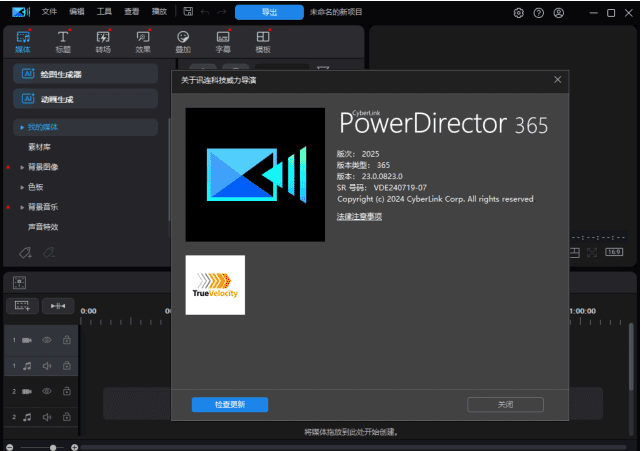Image resolution: width=641 pixels, height=451 pixels.
Task: Open the 媒体 (Media) room tab
Action: point(23,42)
